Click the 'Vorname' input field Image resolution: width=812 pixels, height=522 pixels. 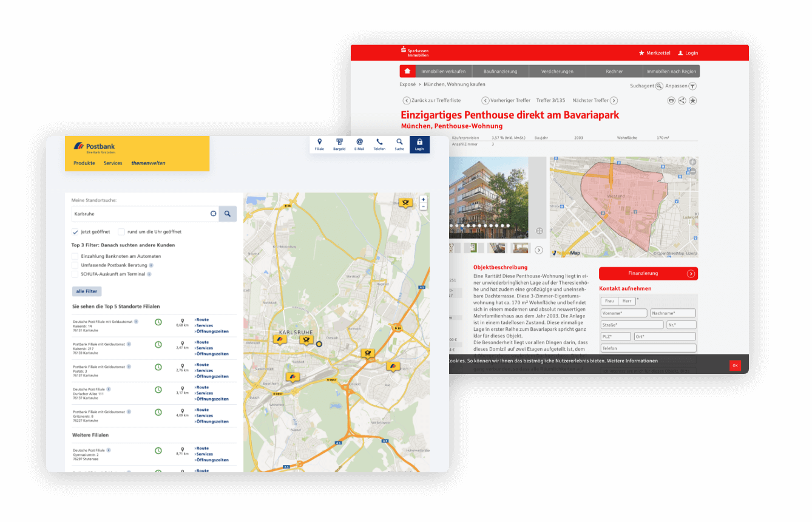(624, 313)
